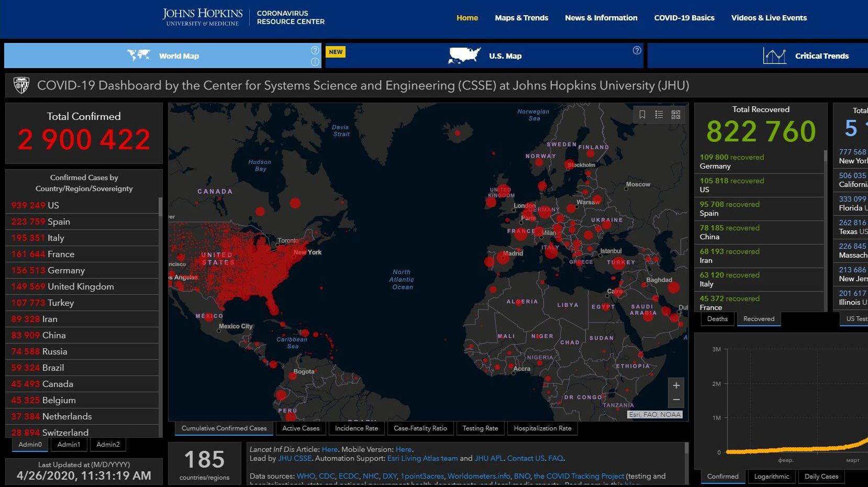
Task: Click Germany 109 800 recovered entry
Action: [759, 162]
